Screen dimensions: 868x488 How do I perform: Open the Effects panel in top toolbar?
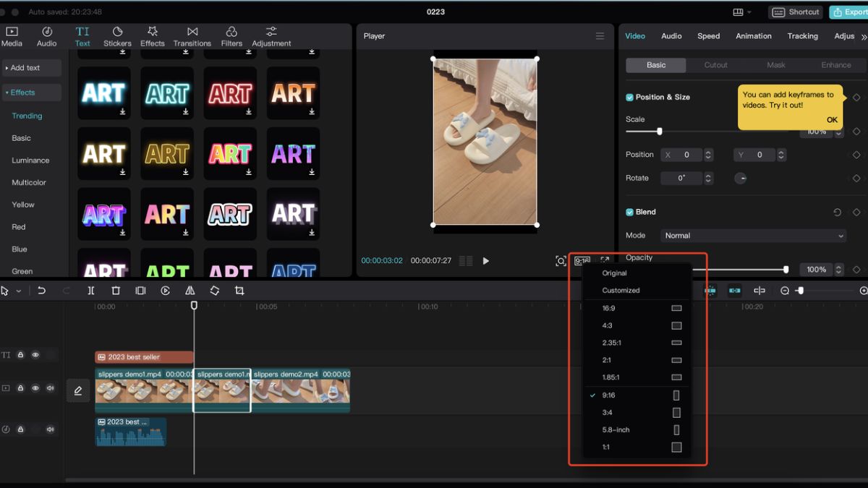click(x=153, y=36)
